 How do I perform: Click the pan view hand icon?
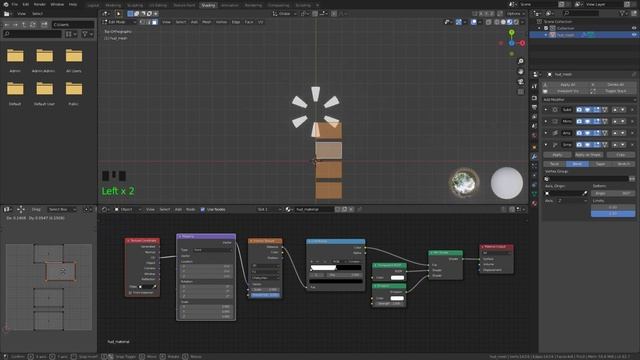[x=520, y=71]
